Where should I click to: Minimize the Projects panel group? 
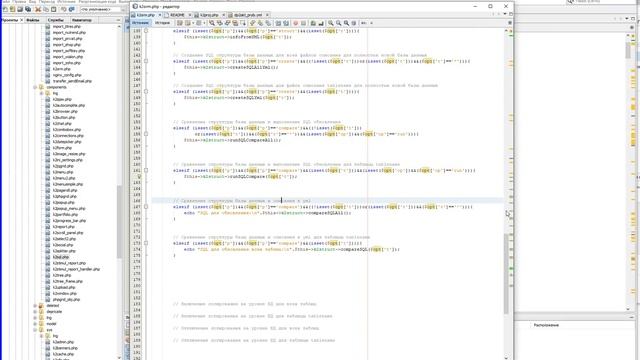click(x=118, y=20)
